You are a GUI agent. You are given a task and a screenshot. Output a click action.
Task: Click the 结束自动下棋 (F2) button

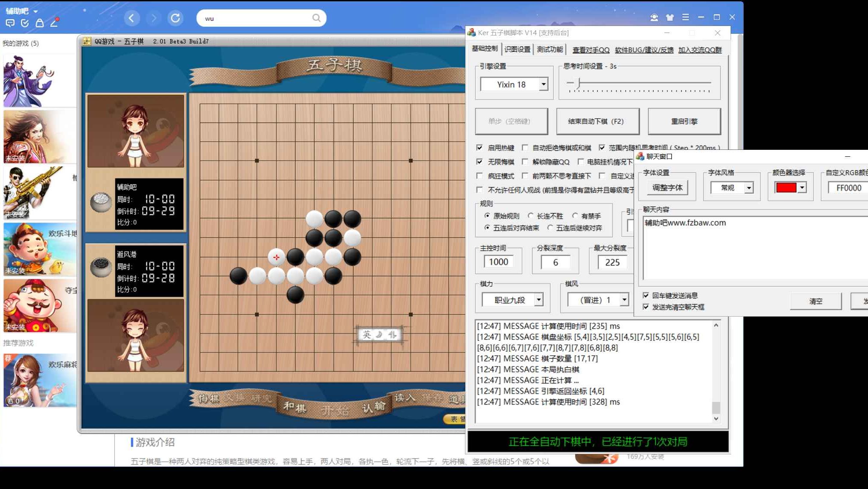(598, 121)
